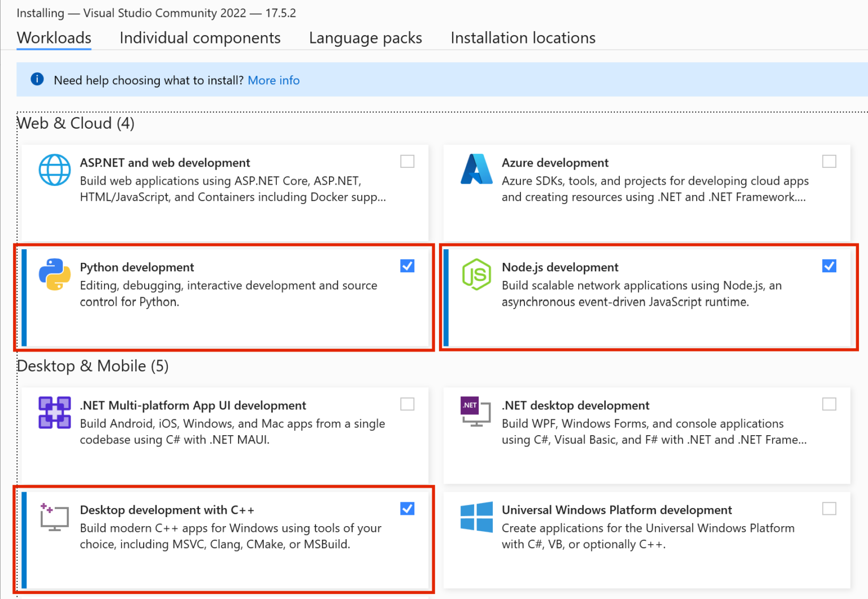Deselect Desktop development with C++ checkbox
Screen dimensions: 868x599
coord(407,509)
